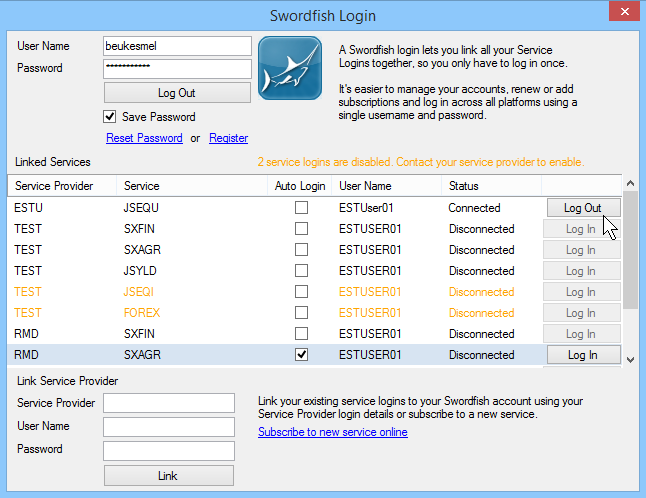
Task: Uncheck the Save Password checkbox
Action: tap(110, 117)
